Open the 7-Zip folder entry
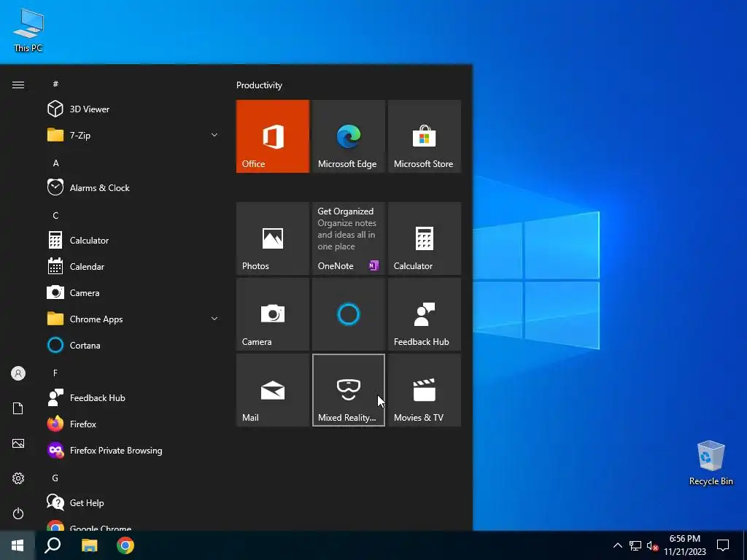The image size is (747, 560). (x=133, y=135)
